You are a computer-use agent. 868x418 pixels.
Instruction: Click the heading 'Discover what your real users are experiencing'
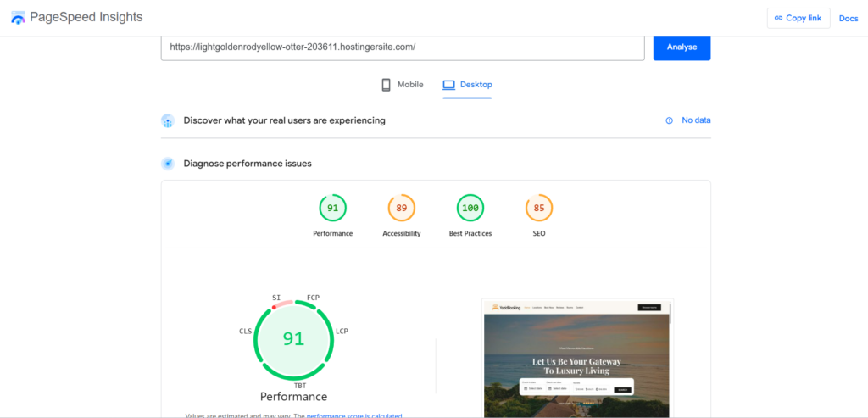(x=285, y=120)
